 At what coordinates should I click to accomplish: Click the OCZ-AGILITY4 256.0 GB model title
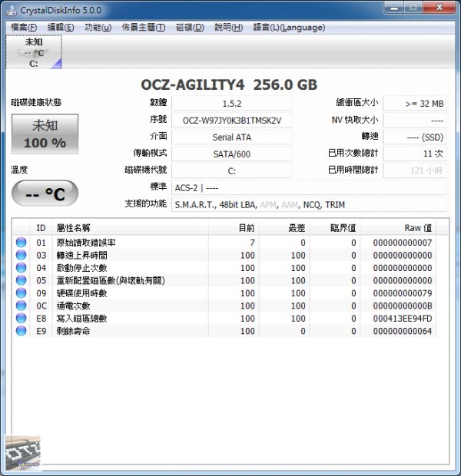point(229,84)
